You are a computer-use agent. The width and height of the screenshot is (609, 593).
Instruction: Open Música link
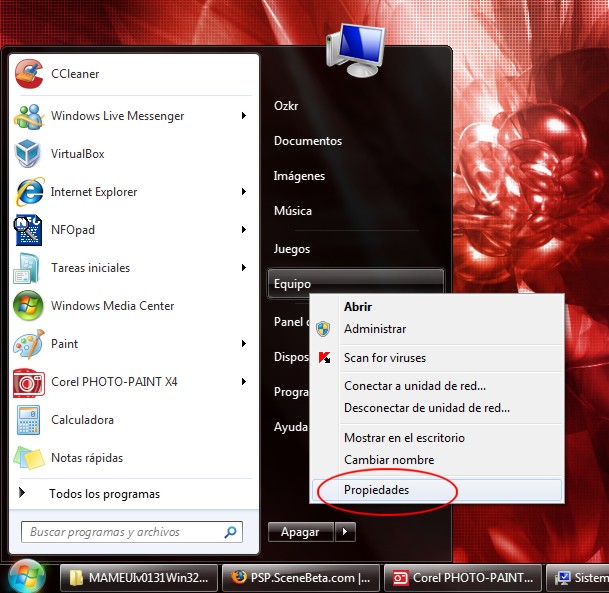(x=293, y=211)
